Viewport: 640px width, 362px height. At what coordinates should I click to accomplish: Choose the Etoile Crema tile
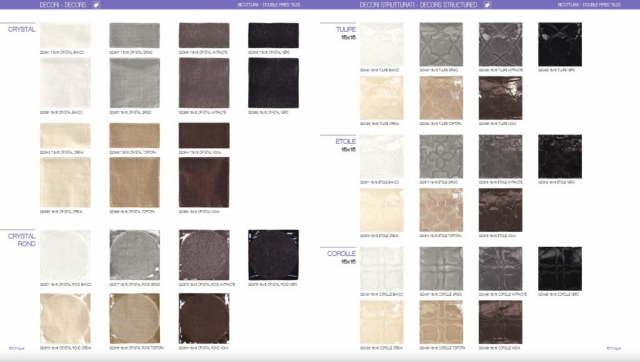(x=382, y=210)
